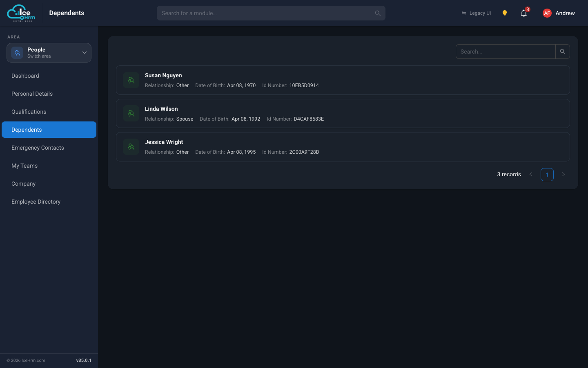
Task: Click Linda Wilson's dependent icon
Action: 131,114
